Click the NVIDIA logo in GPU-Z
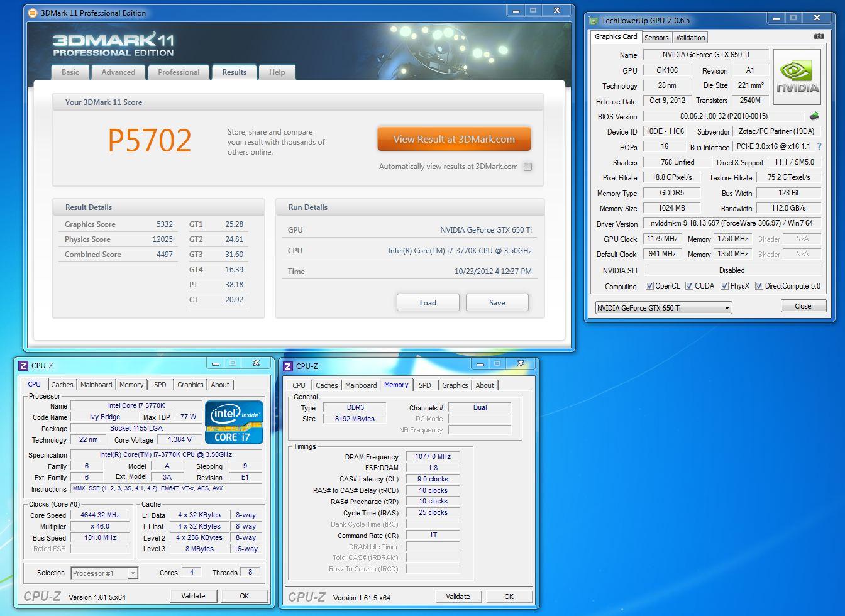Screen dimensions: 845x616 click(797, 77)
